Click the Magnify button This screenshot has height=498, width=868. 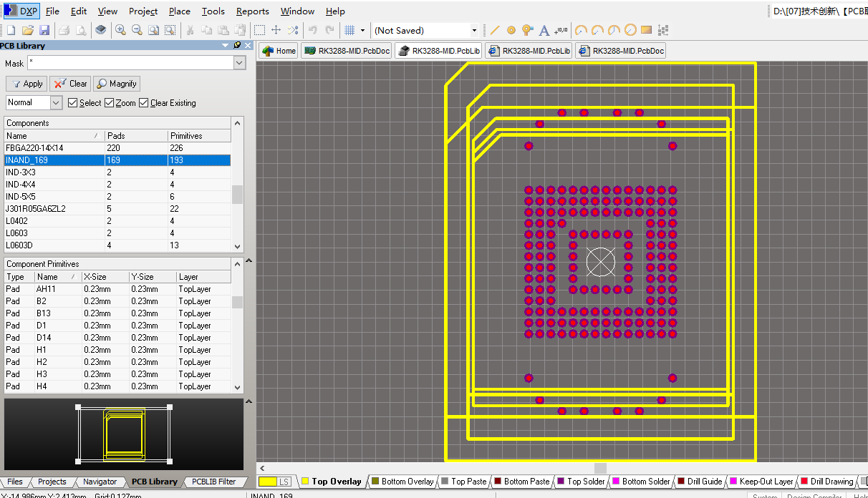[116, 84]
